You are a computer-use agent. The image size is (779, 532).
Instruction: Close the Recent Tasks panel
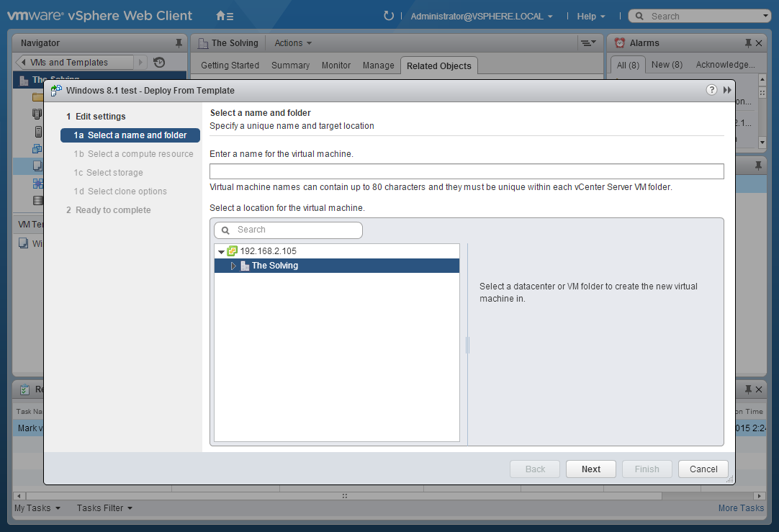759,389
